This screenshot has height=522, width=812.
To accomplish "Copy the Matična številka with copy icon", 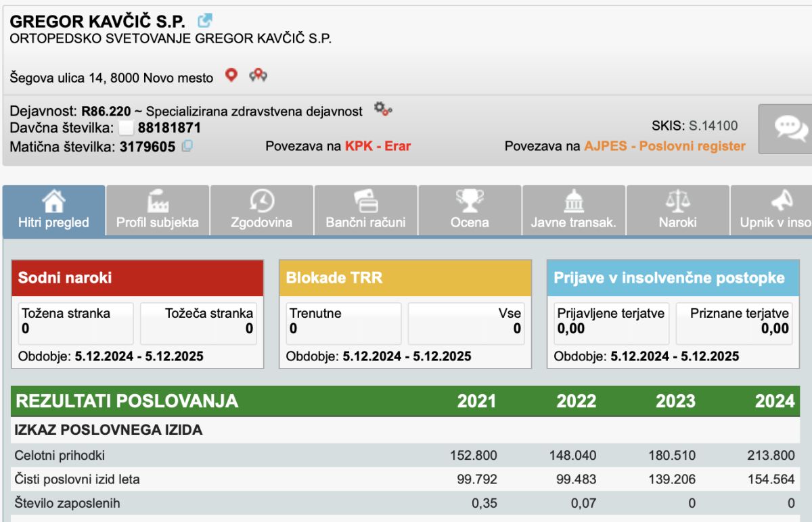I will click(187, 145).
